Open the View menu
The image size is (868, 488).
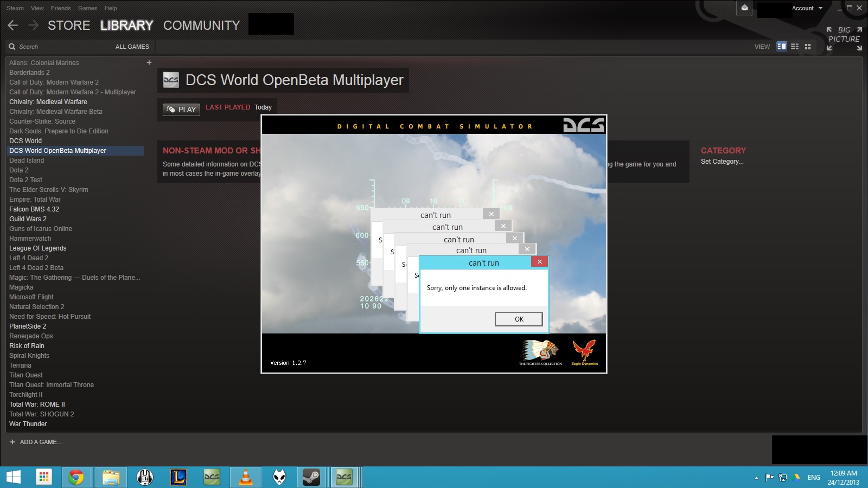click(x=37, y=8)
